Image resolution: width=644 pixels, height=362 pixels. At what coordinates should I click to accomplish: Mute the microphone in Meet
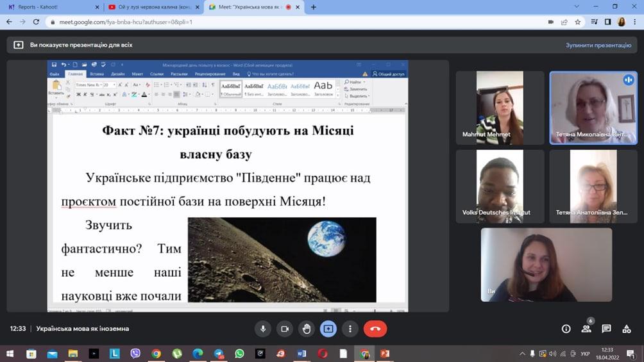262,329
